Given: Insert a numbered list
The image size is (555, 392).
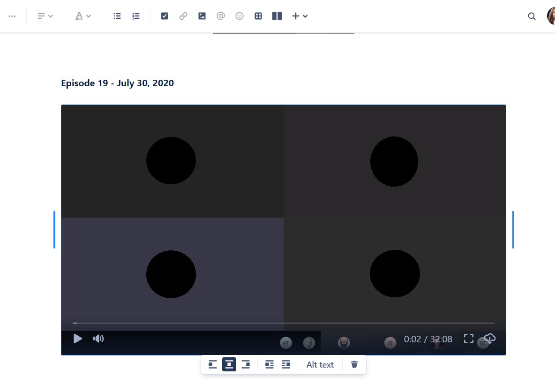Looking at the screenshot, I should pos(135,16).
